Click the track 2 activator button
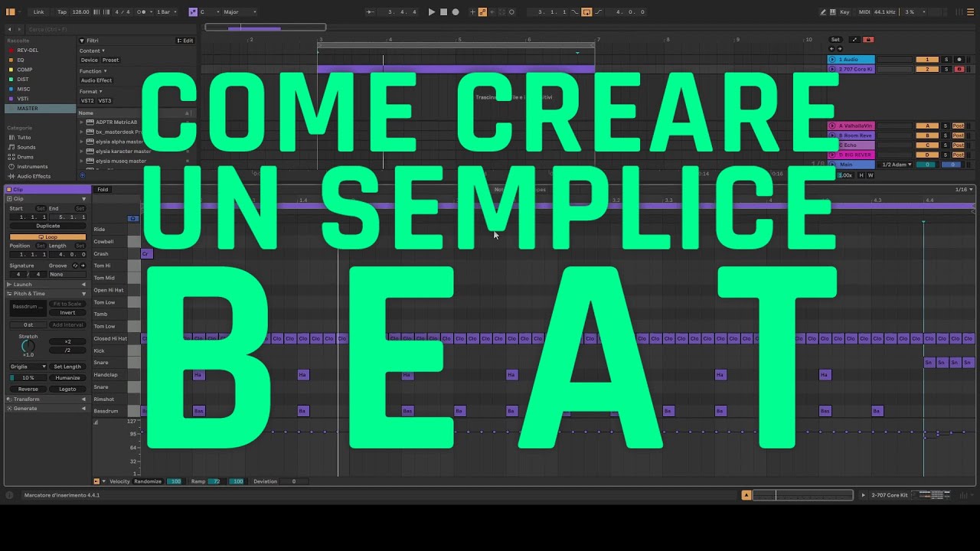Image resolution: width=980 pixels, height=551 pixels. [927, 69]
